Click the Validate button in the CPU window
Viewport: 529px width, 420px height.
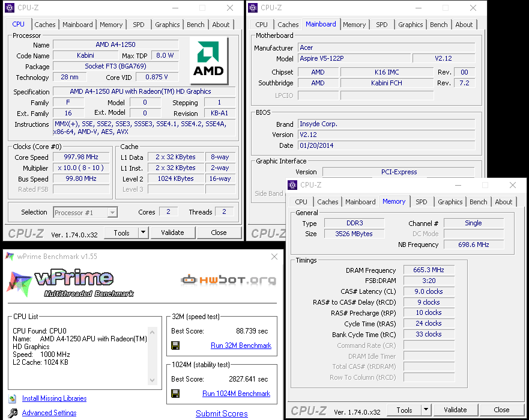tap(172, 233)
